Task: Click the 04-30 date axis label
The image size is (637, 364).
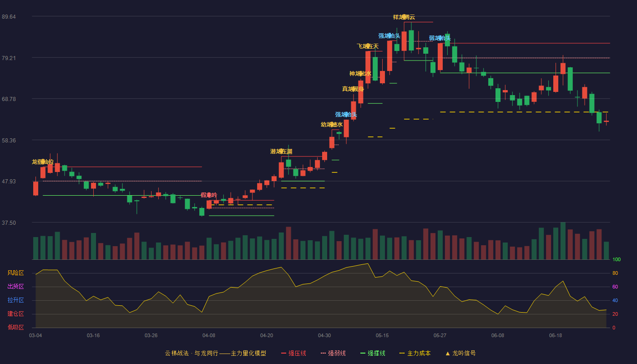Action: point(324,335)
